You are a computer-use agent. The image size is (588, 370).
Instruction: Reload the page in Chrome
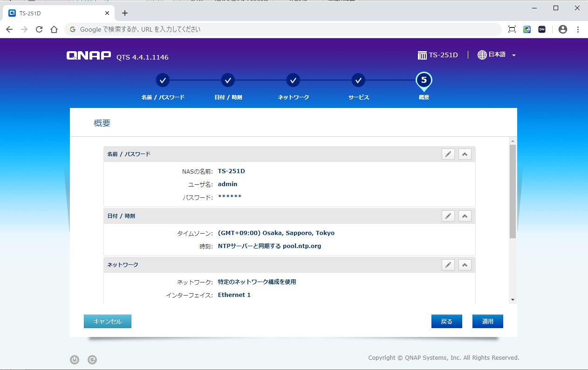(39, 29)
